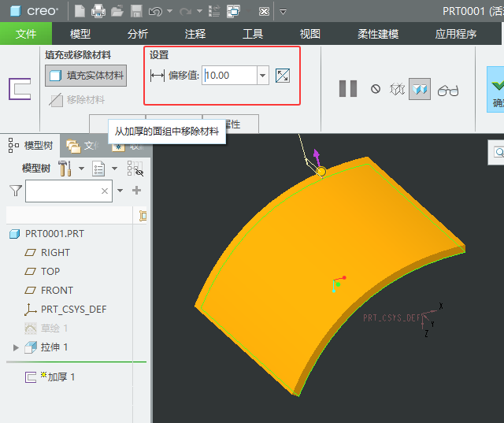This screenshot has height=423, width=504.
Task: Click the tree list display icon
Action: (98, 169)
